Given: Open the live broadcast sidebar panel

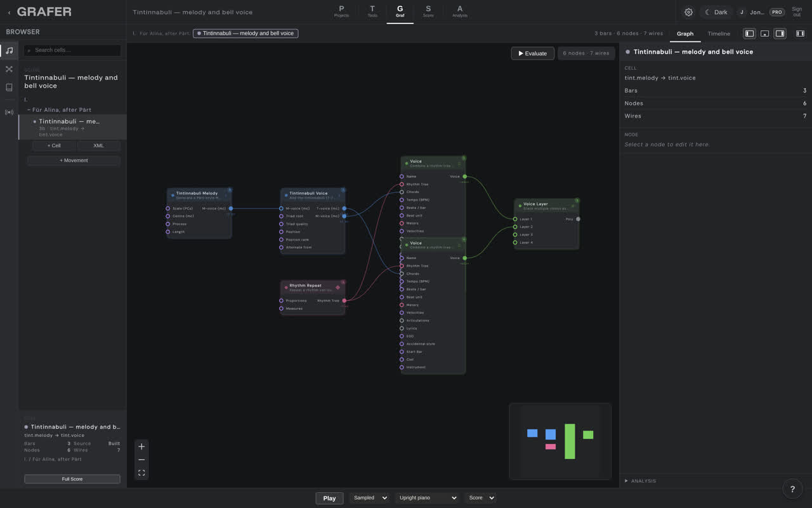Looking at the screenshot, I should pyautogui.click(x=9, y=112).
